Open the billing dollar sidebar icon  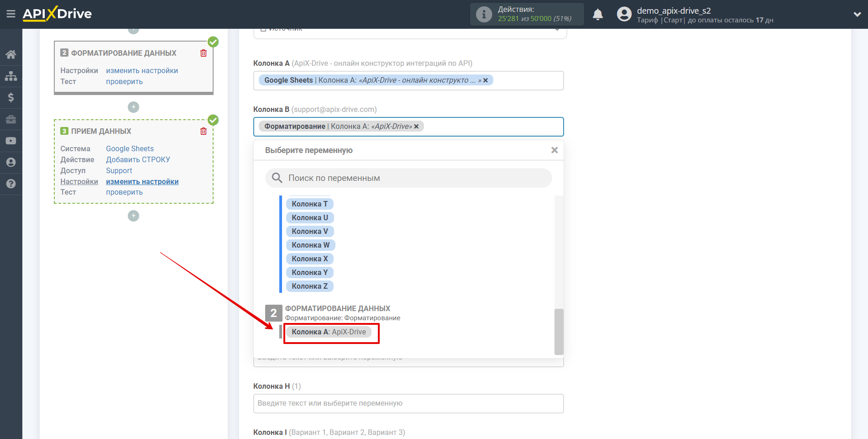pyautogui.click(x=11, y=97)
